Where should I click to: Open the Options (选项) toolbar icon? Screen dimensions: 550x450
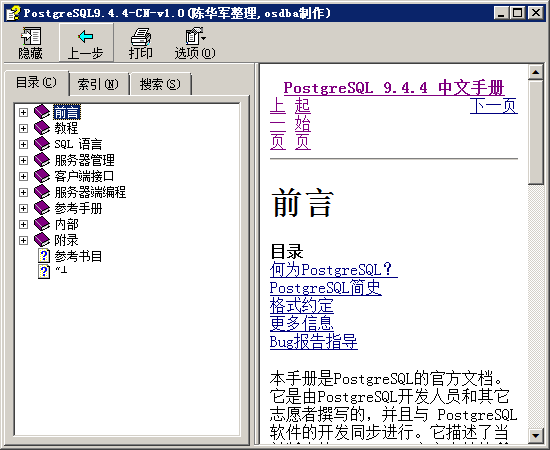(x=195, y=36)
